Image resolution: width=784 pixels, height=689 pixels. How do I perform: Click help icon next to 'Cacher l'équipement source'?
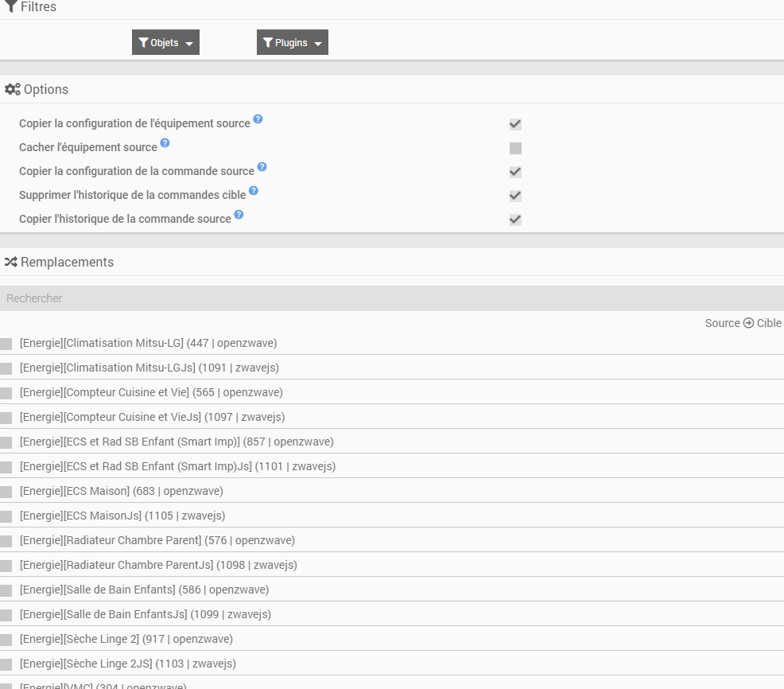pos(165,143)
